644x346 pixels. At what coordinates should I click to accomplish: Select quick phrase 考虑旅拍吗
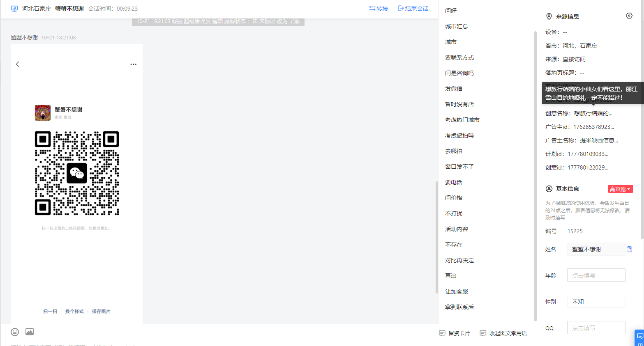tap(459, 135)
